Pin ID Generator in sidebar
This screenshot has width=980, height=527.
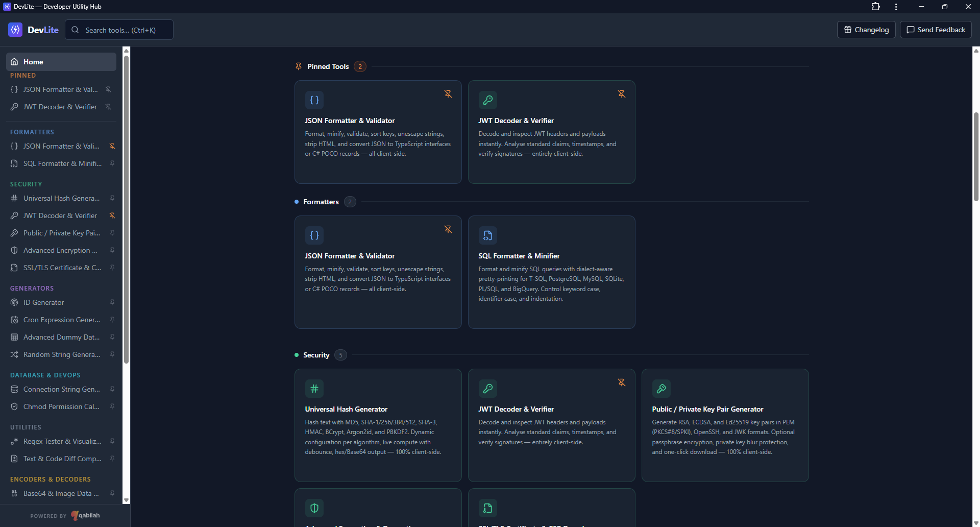coord(112,302)
